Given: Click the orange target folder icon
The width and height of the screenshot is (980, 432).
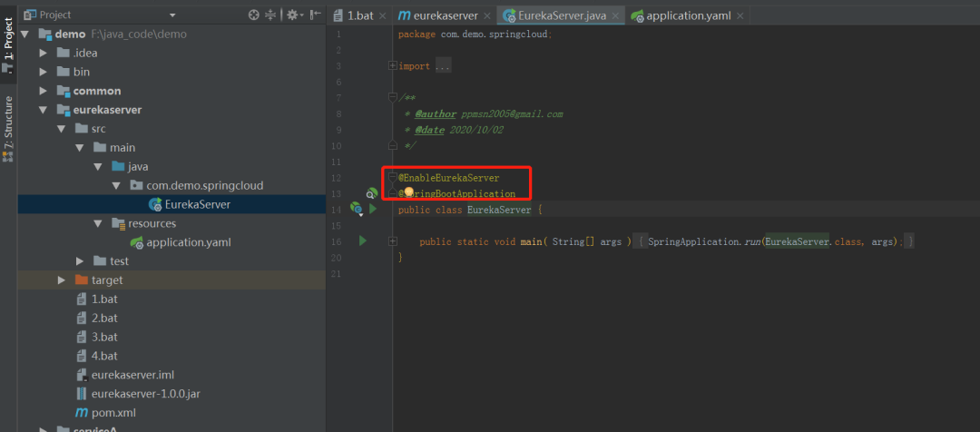Looking at the screenshot, I should [x=82, y=280].
